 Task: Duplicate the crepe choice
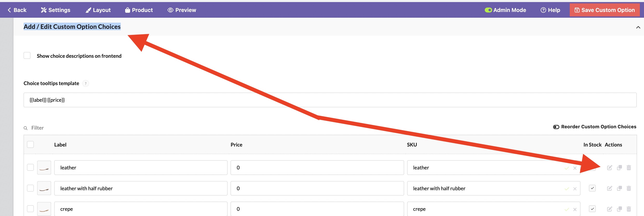[x=619, y=209]
